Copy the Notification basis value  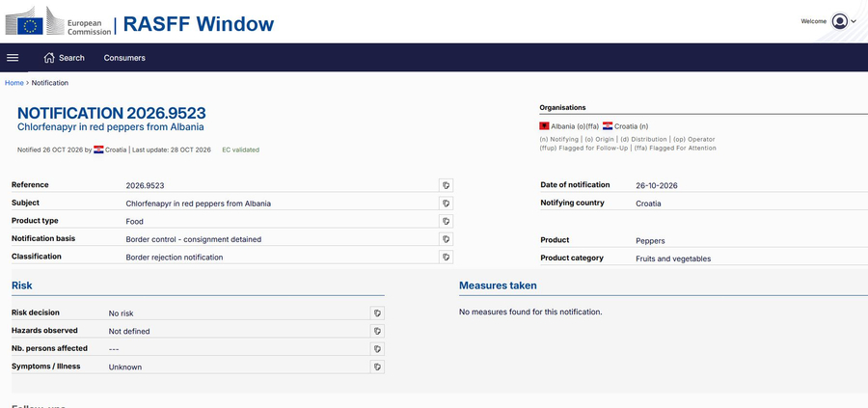447,239
